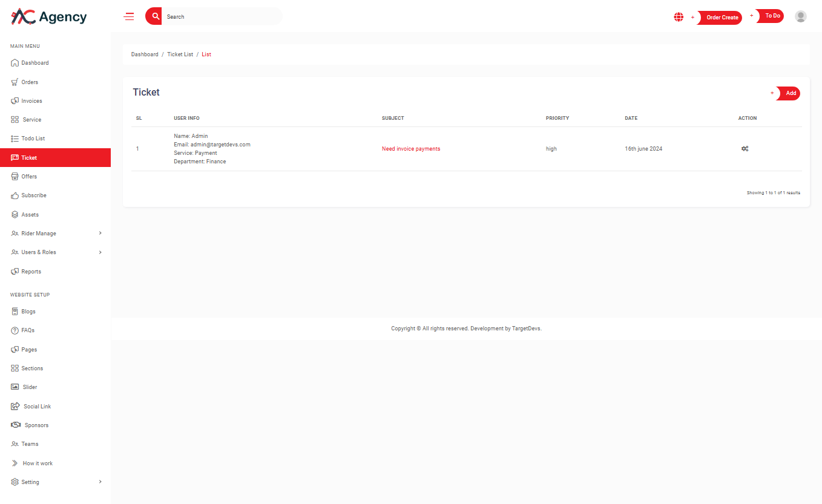This screenshot has height=504, width=822.
Task: Click the Subscribe thumbs-up icon in sidebar
Action: pyautogui.click(x=15, y=195)
